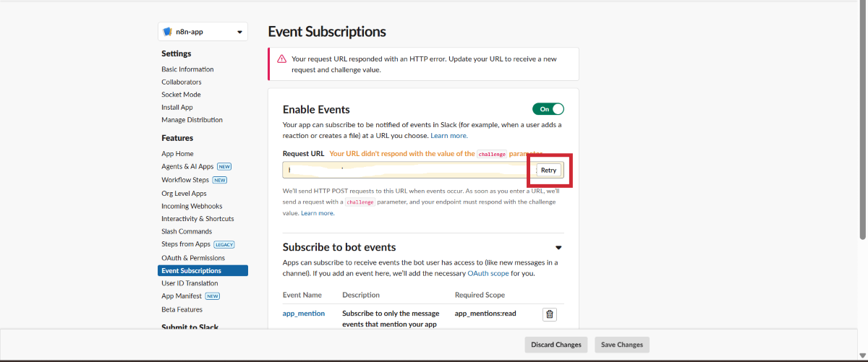
Task: Open Basic Information settings page
Action: pyautogui.click(x=187, y=69)
